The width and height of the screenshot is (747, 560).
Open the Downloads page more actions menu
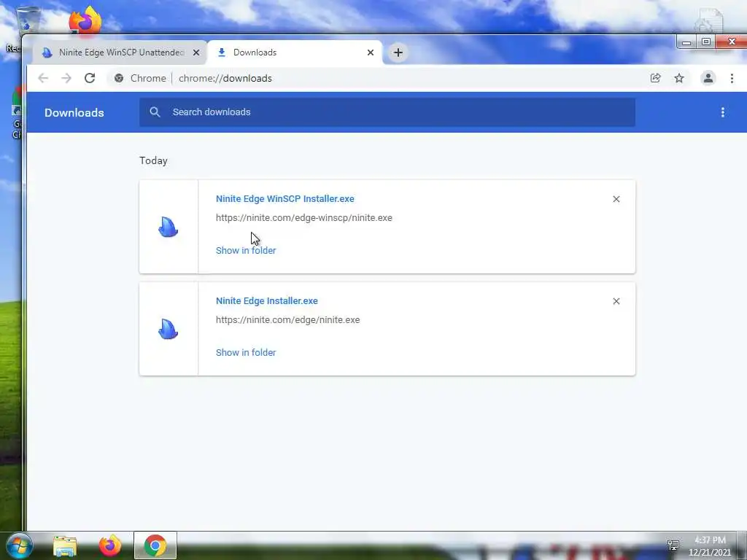[x=723, y=112]
